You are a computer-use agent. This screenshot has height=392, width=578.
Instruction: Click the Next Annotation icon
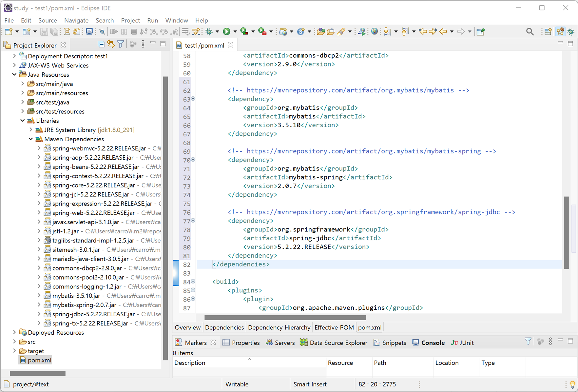coord(387,31)
